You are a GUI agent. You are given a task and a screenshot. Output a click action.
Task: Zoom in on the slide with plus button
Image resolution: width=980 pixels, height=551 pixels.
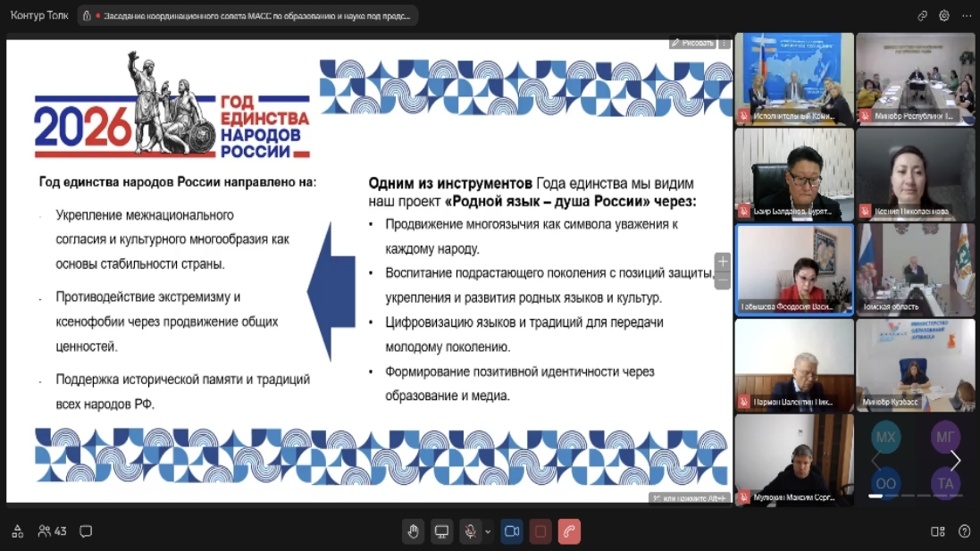(723, 261)
